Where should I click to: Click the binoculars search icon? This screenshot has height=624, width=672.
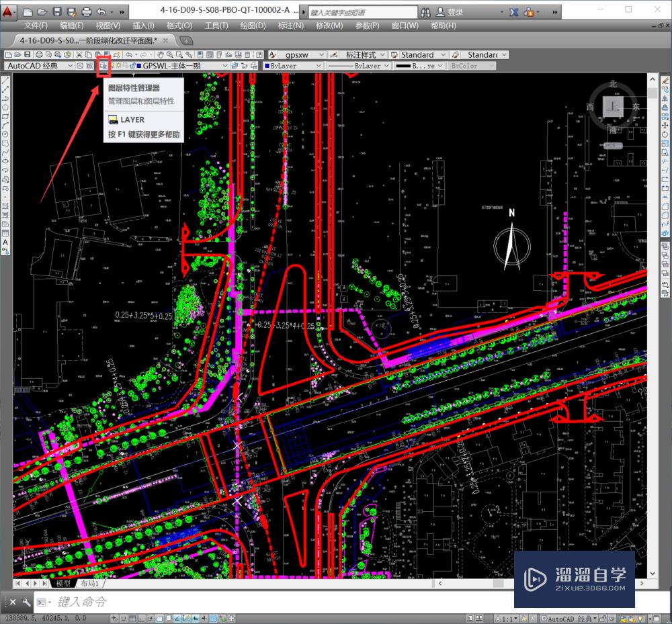(x=425, y=12)
